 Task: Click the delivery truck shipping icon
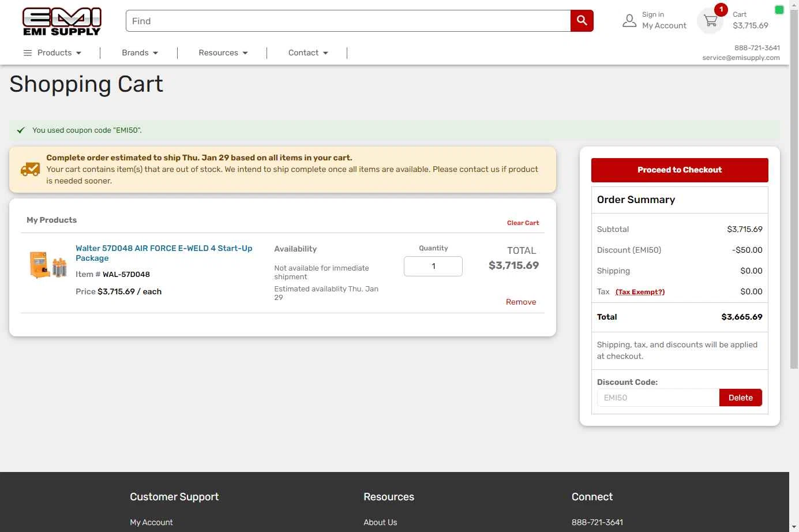pos(31,169)
